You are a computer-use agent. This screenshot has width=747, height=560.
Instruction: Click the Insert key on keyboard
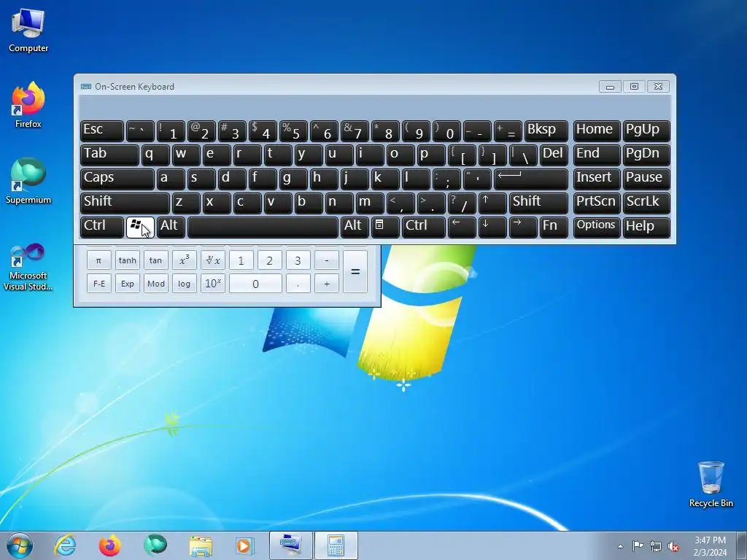click(597, 179)
